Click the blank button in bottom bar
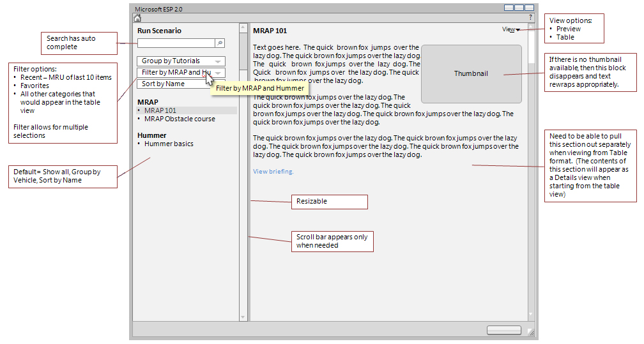 (x=504, y=330)
